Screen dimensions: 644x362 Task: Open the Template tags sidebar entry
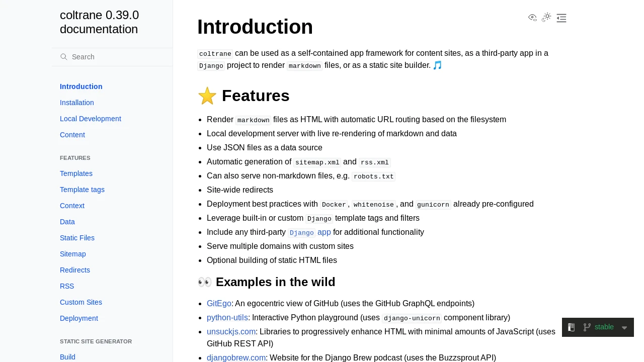tap(82, 190)
